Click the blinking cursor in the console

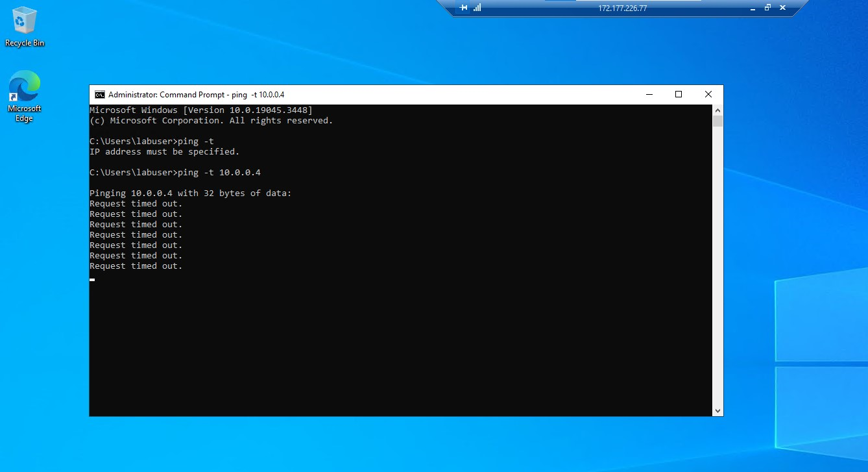point(91,279)
